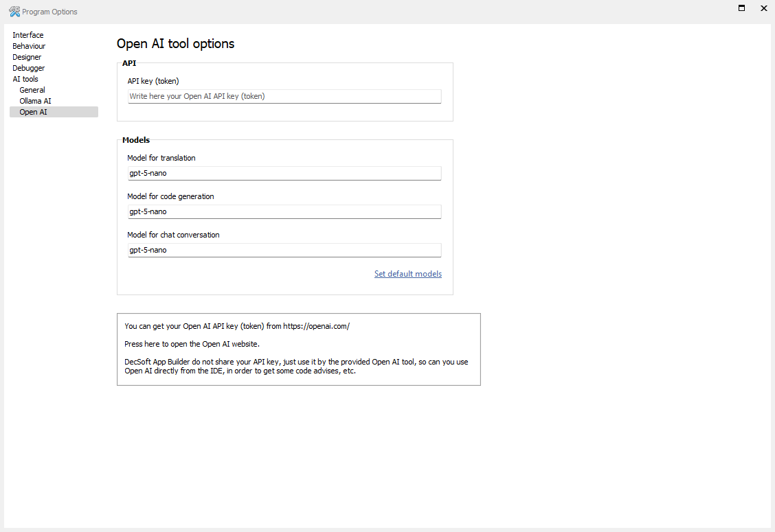Open General settings under AI tools
The width and height of the screenshot is (775, 532).
click(x=32, y=90)
